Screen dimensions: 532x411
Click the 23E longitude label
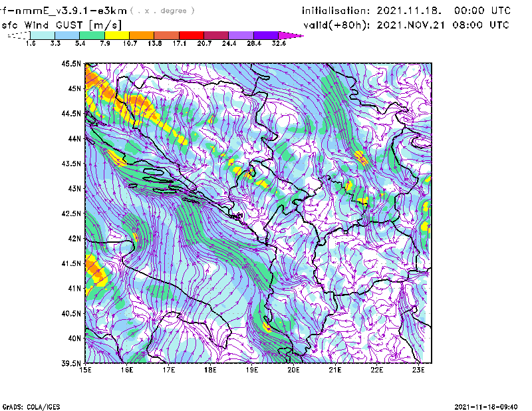click(418, 370)
